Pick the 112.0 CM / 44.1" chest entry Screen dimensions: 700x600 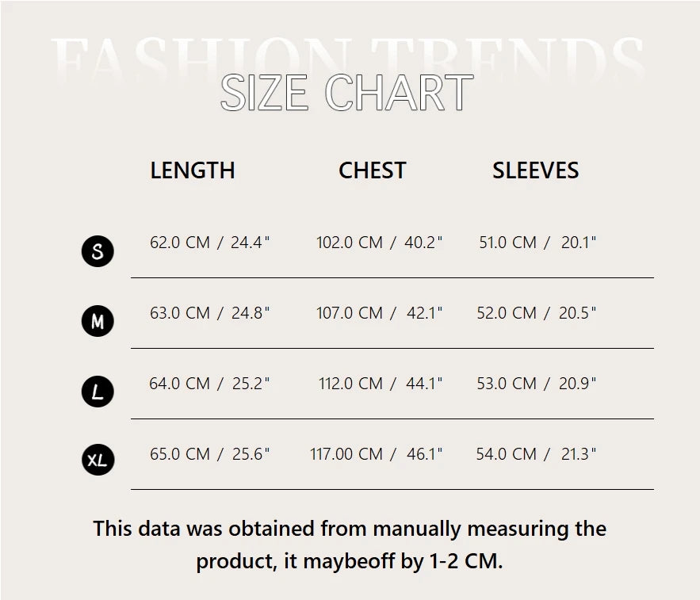point(381,384)
